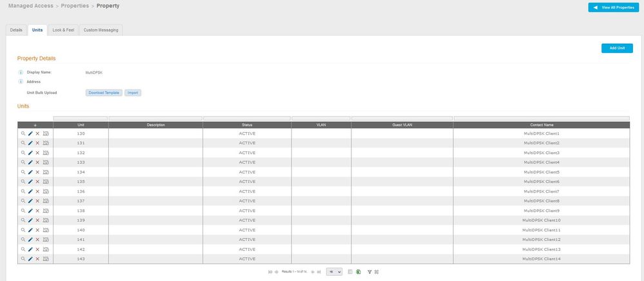Viewport: 644px width, 281px height.
Task: Click the info icon next to Address
Action: pyautogui.click(x=21, y=82)
